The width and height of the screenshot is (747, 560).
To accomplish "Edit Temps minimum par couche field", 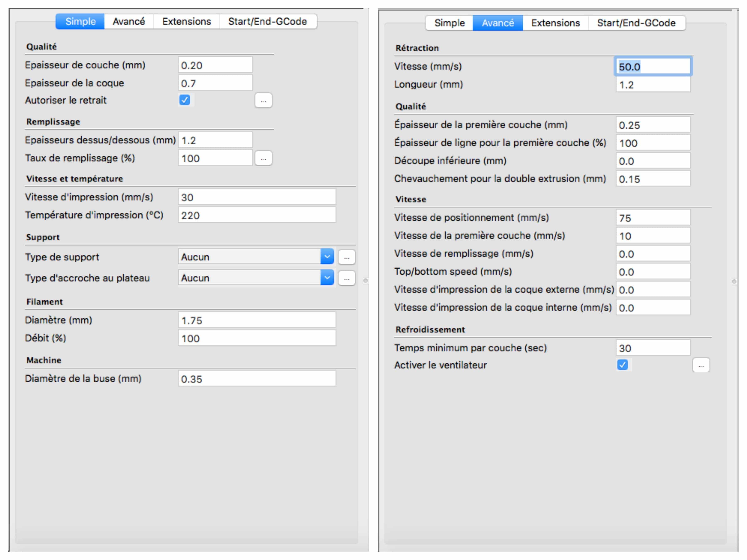I will (x=653, y=348).
